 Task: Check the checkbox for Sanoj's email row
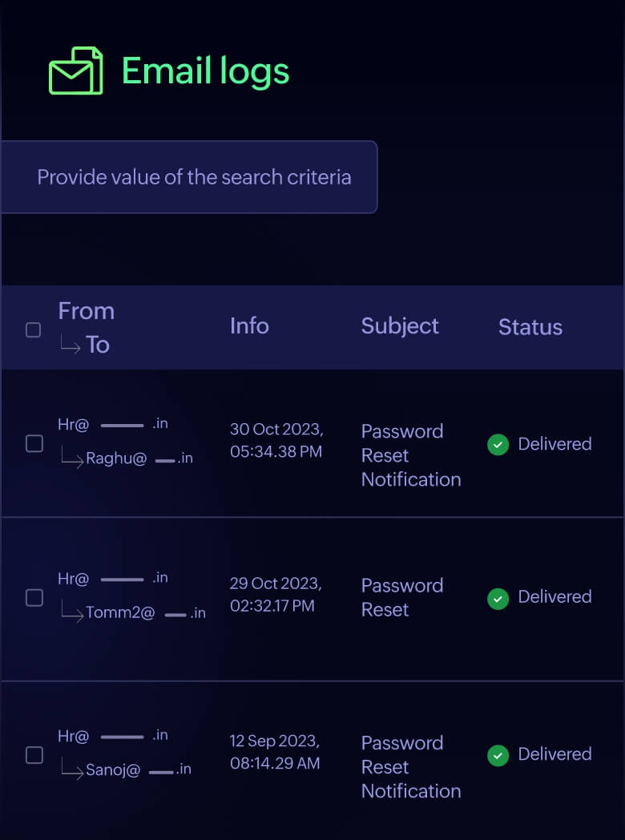point(34,755)
